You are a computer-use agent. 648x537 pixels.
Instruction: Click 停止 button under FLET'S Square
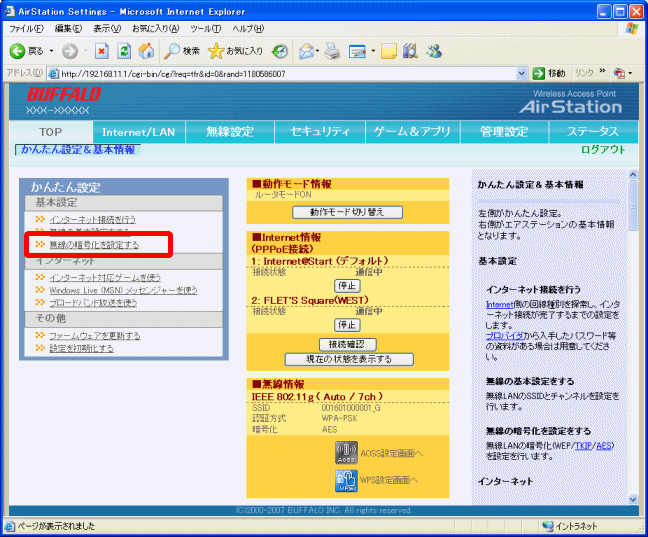coord(347,325)
